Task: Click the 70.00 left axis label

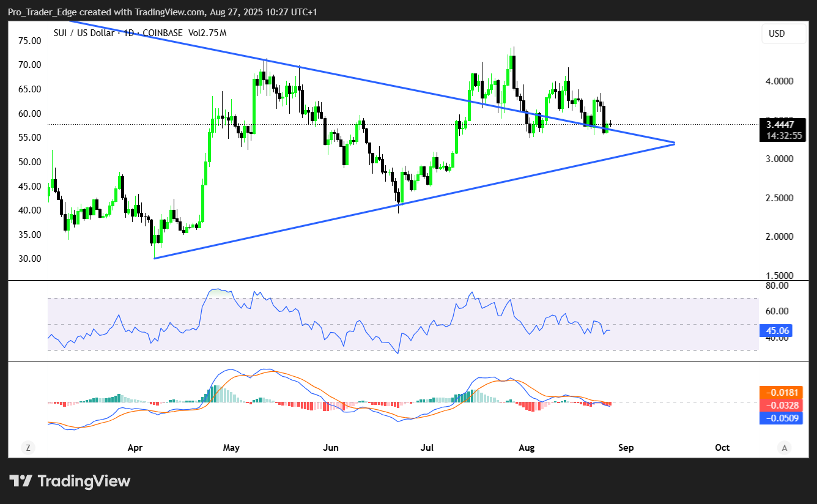Action: (31, 65)
